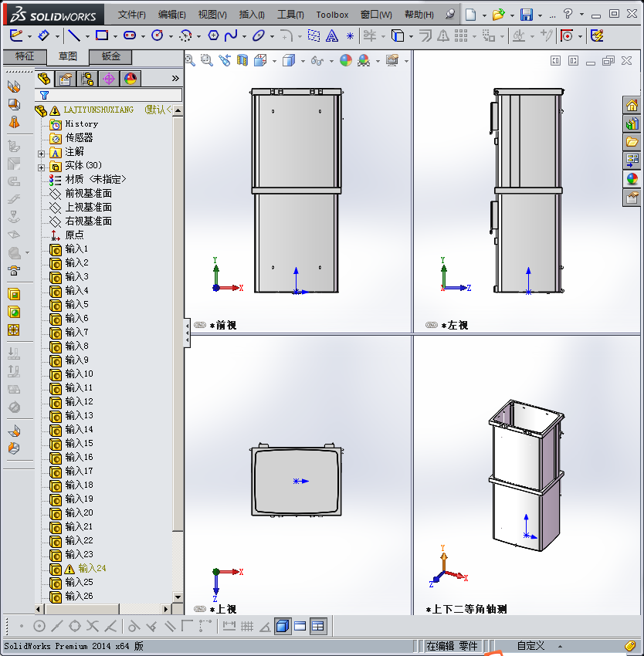Image resolution: width=644 pixels, height=656 pixels.
Task: Select the Rectangle sketch tool
Action: point(102,36)
